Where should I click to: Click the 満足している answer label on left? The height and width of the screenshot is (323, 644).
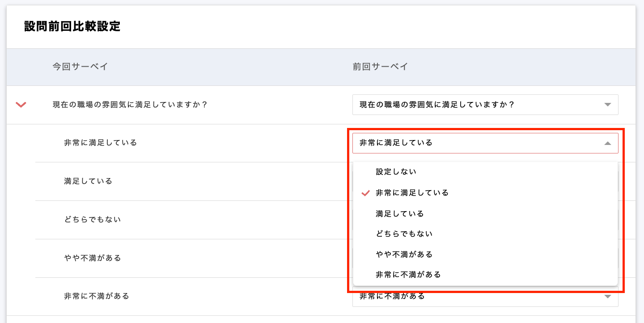pos(88,181)
